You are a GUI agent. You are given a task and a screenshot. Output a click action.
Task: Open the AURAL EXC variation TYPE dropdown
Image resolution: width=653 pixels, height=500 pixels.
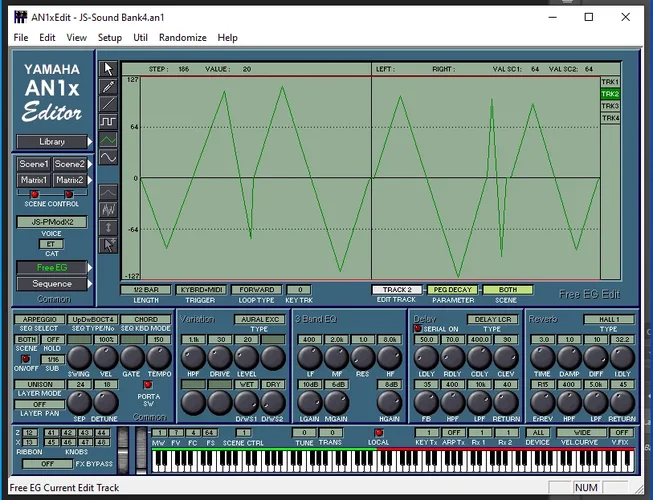coord(260,319)
